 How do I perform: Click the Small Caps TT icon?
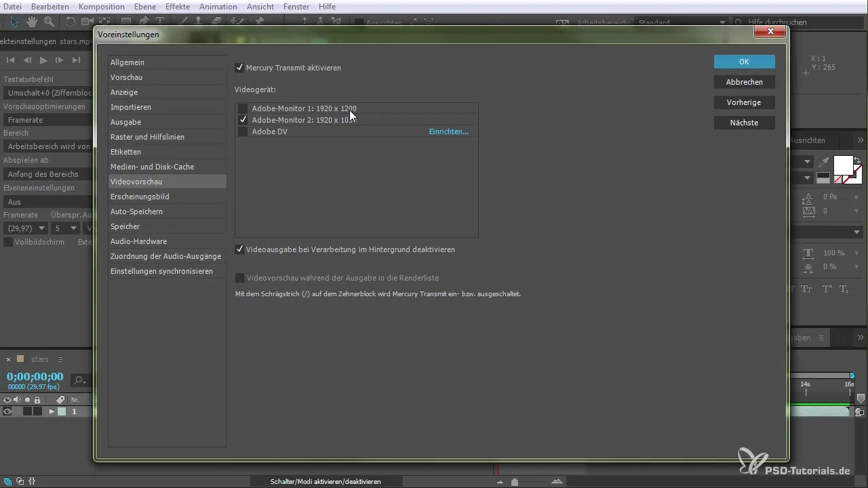[806, 289]
